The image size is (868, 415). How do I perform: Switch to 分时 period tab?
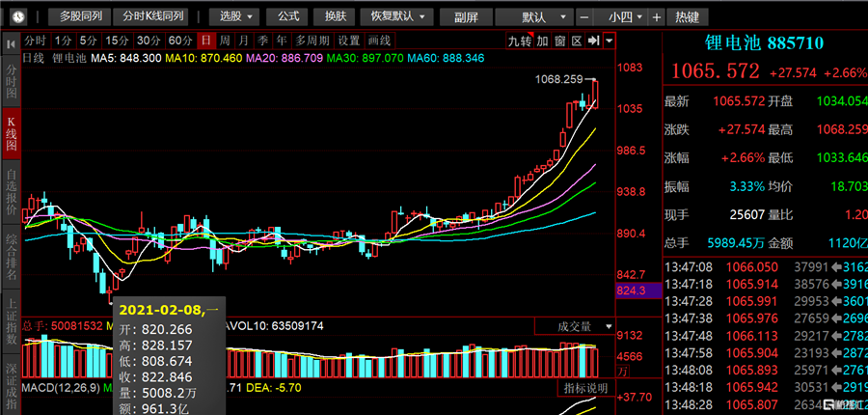(36, 41)
